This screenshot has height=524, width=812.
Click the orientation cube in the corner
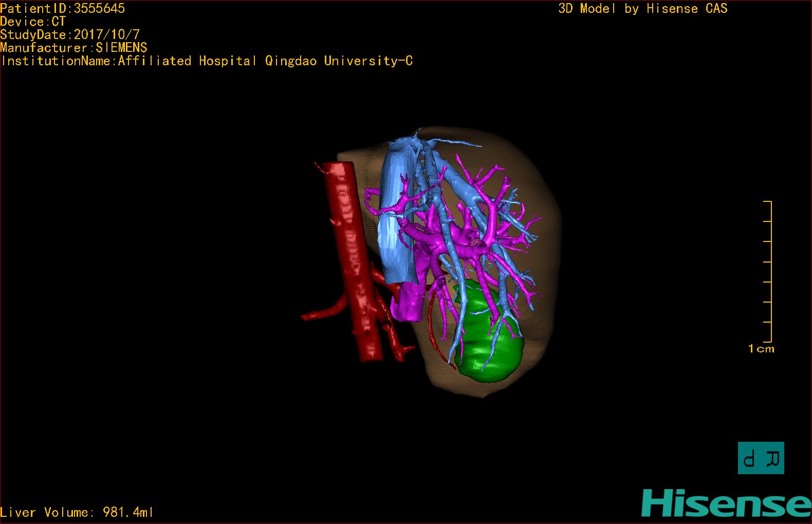pos(761,458)
